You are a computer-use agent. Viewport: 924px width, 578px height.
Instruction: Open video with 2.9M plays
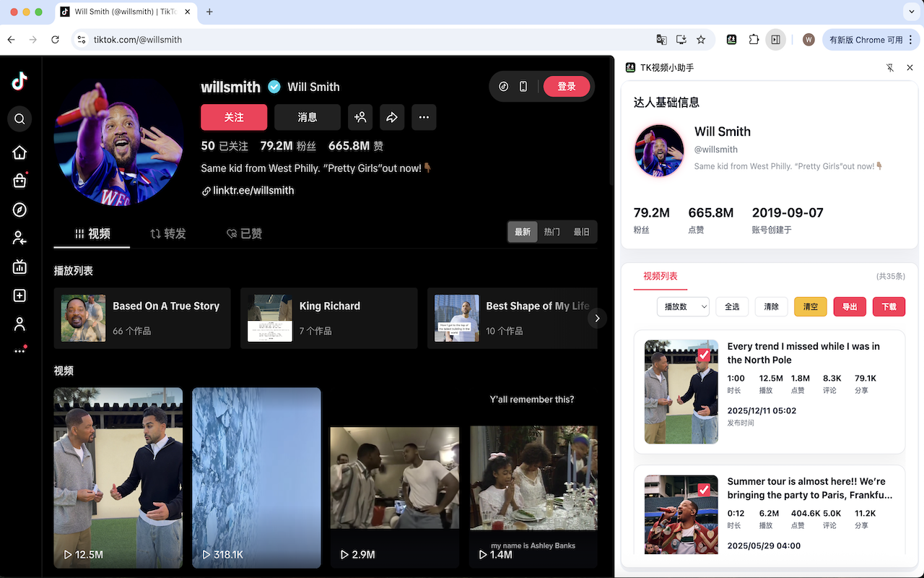pos(395,478)
